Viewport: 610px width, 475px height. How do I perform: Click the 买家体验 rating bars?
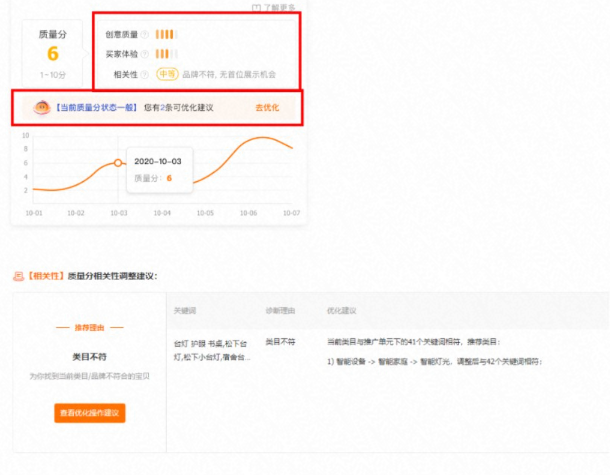point(167,54)
